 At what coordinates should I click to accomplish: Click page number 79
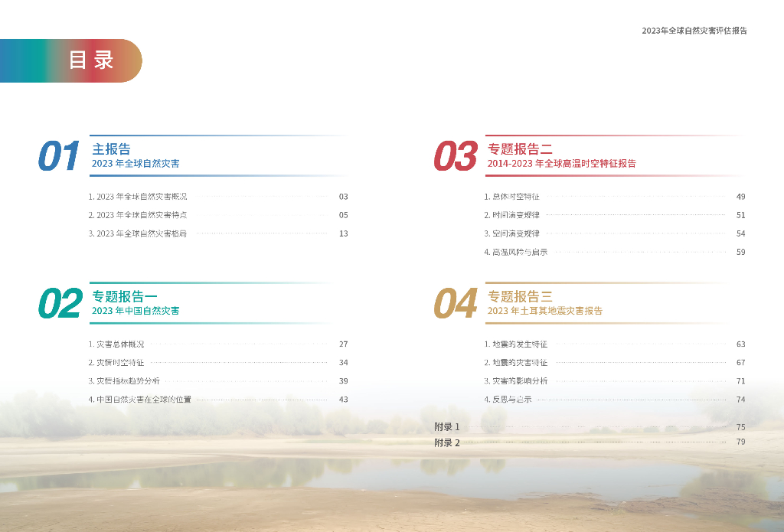(x=741, y=442)
